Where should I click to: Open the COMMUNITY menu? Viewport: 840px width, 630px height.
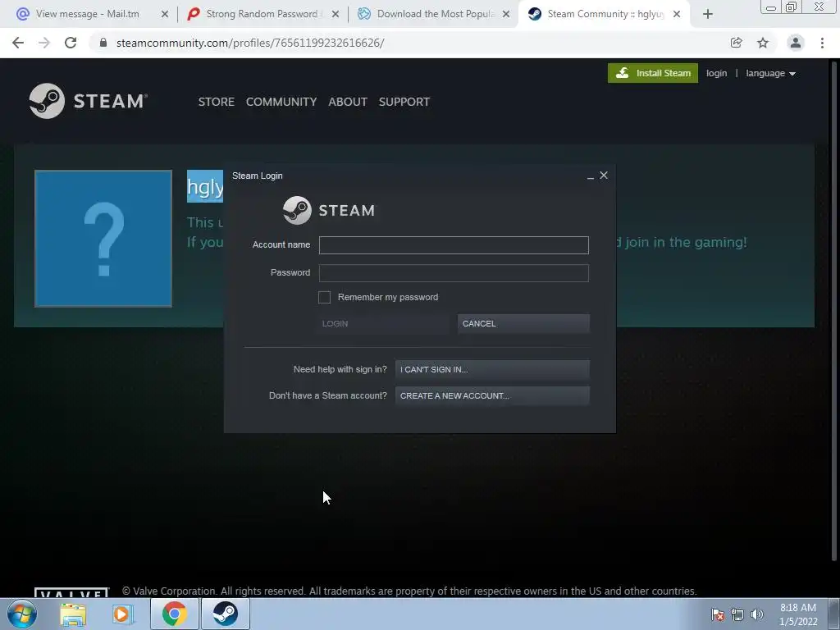tap(281, 102)
